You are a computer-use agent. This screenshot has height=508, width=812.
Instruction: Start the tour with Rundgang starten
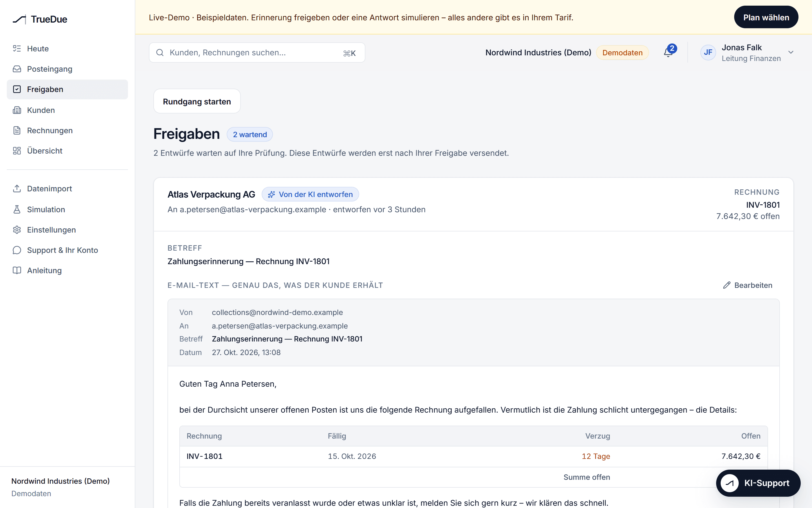[x=197, y=102]
